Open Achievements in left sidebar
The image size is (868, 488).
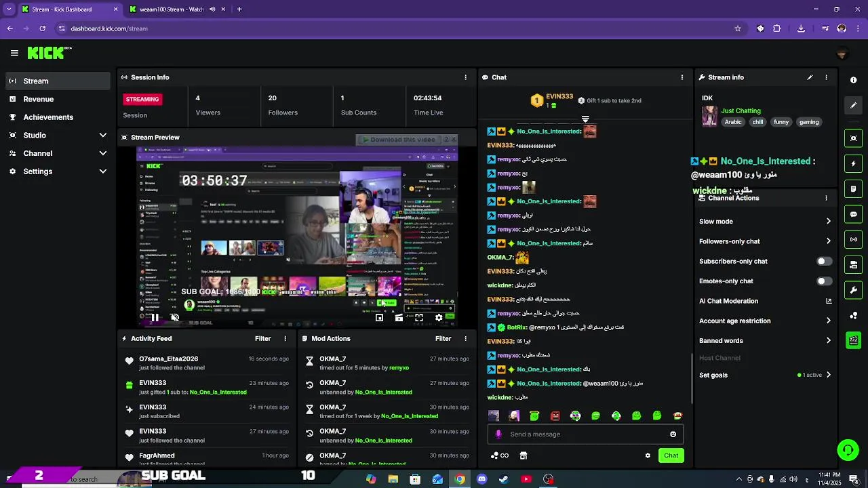tap(57, 117)
